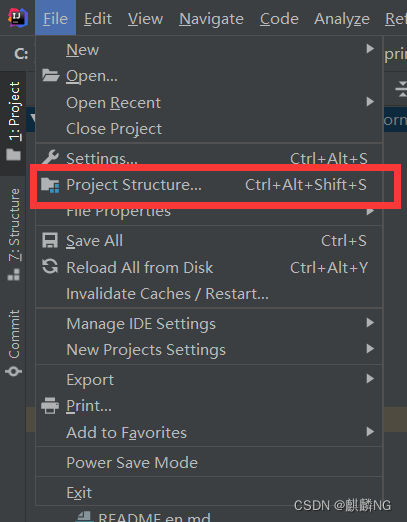Screen dimensions: 407x522
Task: Click the Reload All from Disk icon
Action: click(50, 267)
